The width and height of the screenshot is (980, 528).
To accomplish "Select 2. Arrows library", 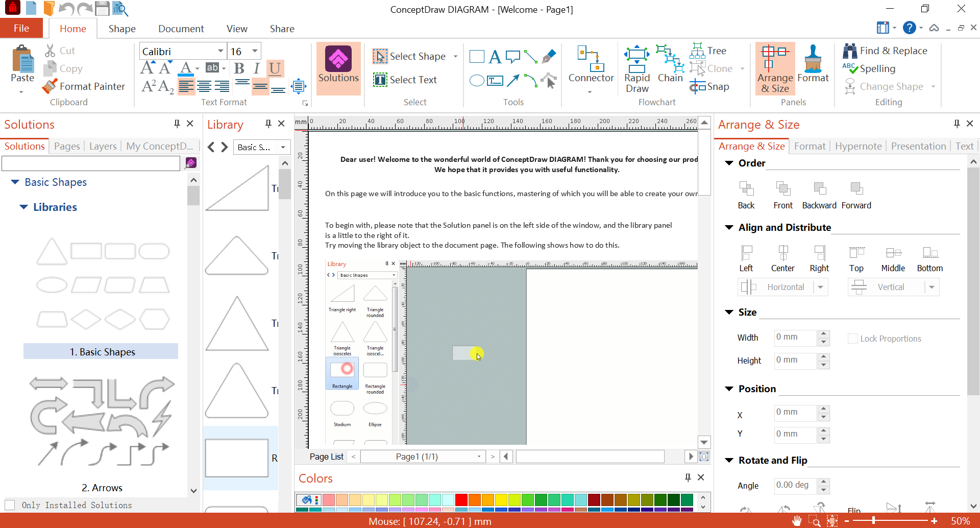I will coord(102,488).
